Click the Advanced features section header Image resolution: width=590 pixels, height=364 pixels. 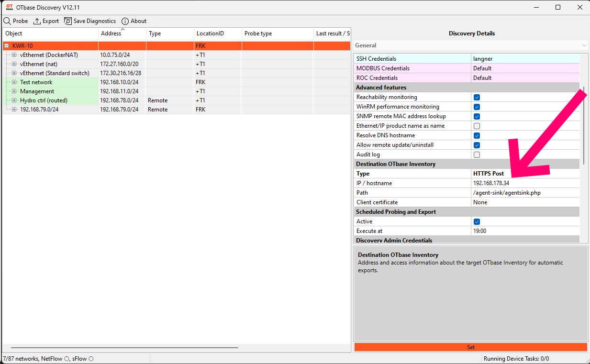tap(467, 88)
